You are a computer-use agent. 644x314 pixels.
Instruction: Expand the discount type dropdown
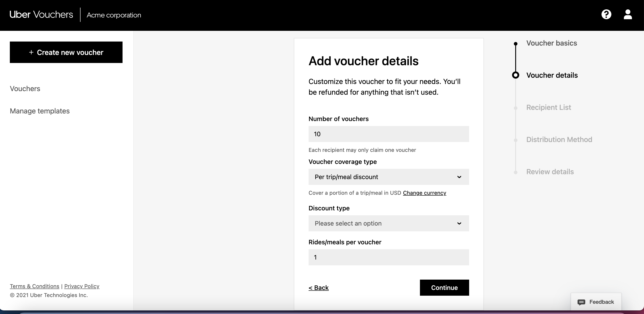click(x=388, y=223)
